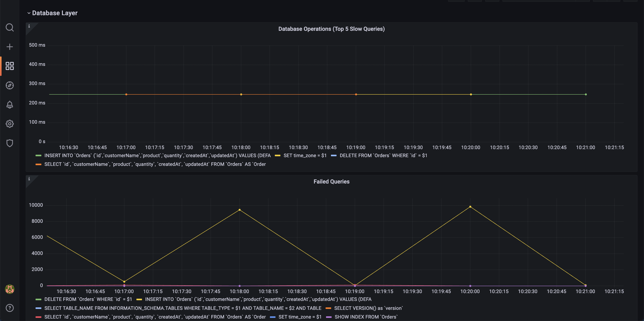The height and width of the screenshot is (321, 644).
Task: Open the Dashboards grid icon
Action: click(9, 66)
